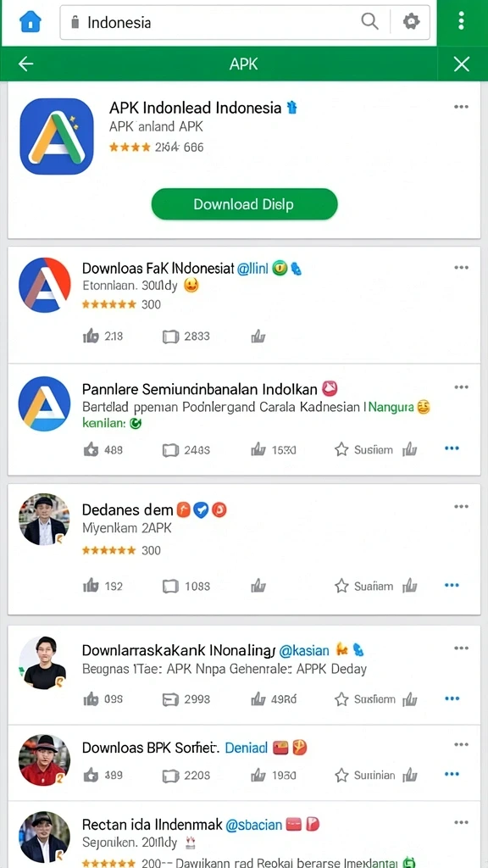
Task: Open the APK Indonlead Indonesia app logo
Action: [x=57, y=136]
